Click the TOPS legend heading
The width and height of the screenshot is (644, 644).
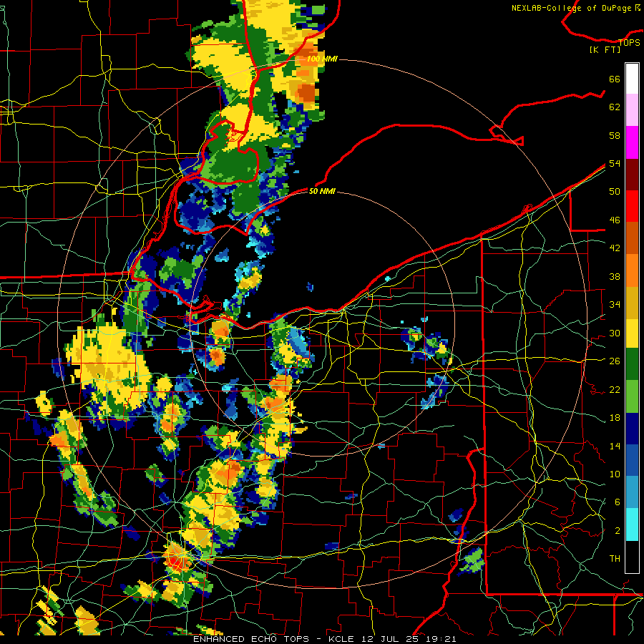pyautogui.click(x=629, y=42)
